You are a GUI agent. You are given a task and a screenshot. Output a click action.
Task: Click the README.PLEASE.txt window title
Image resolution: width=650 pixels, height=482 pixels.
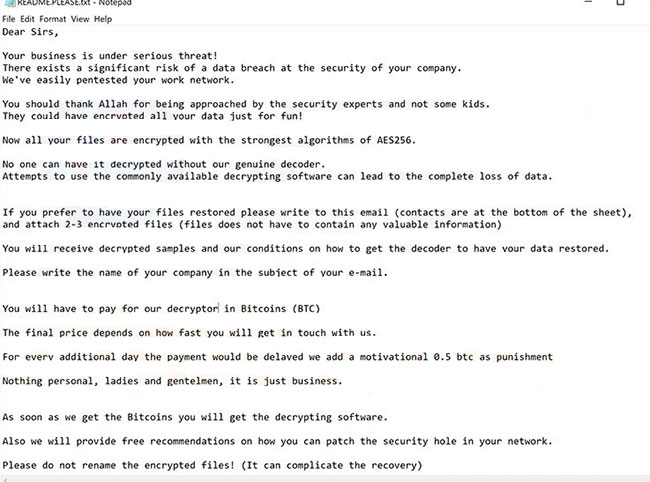70,4
